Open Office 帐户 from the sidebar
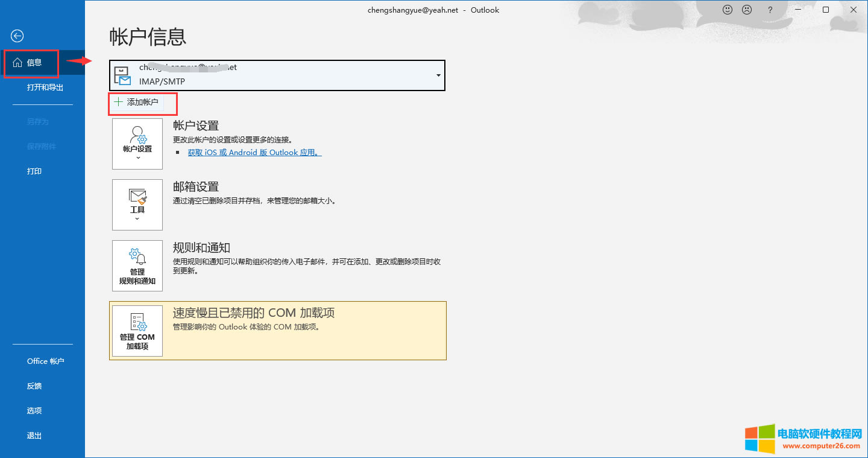The width and height of the screenshot is (868, 458). pyautogui.click(x=45, y=361)
